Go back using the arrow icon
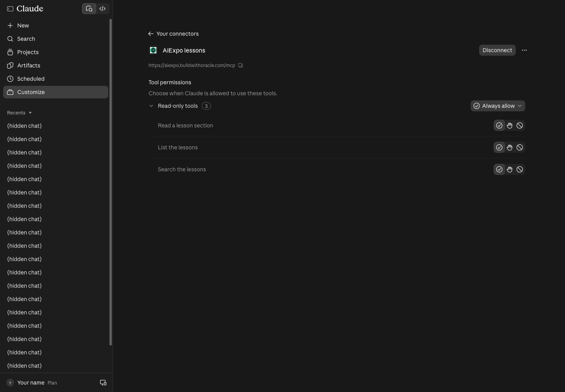Viewport: 565px width, 392px height. coord(151,34)
